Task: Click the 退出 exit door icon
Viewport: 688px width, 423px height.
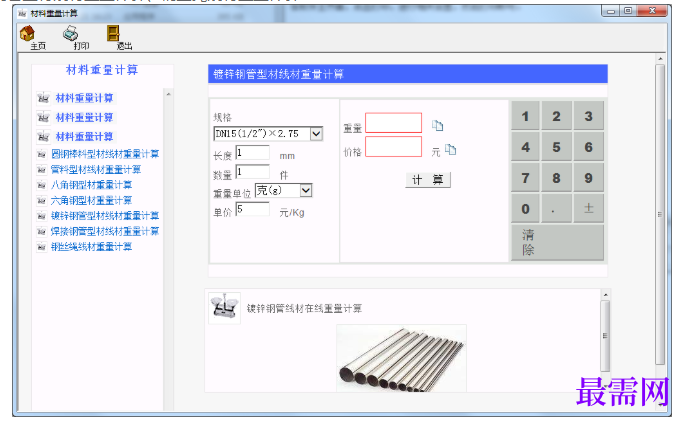Action: 113,33
